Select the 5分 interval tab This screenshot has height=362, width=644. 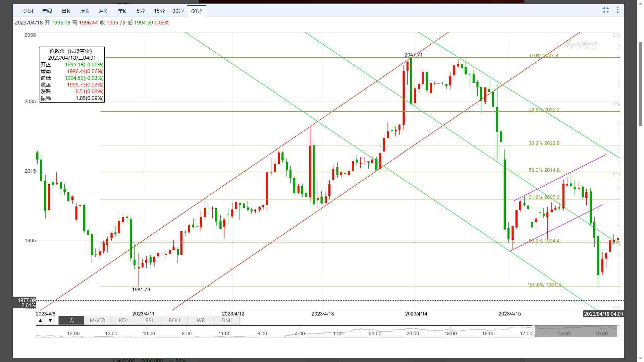coord(141,11)
